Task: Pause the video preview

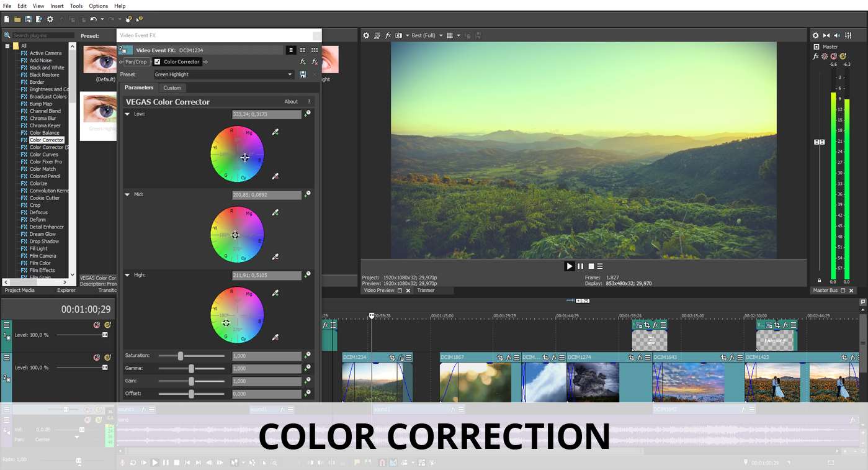Action: click(x=581, y=266)
